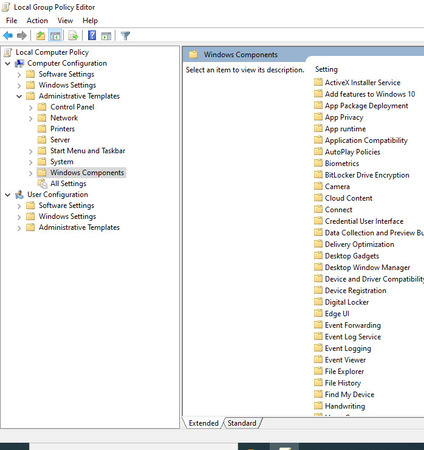Collapse the Computer Configuration node
Image resolution: width=424 pixels, height=450 pixels.
[x=8, y=63]
